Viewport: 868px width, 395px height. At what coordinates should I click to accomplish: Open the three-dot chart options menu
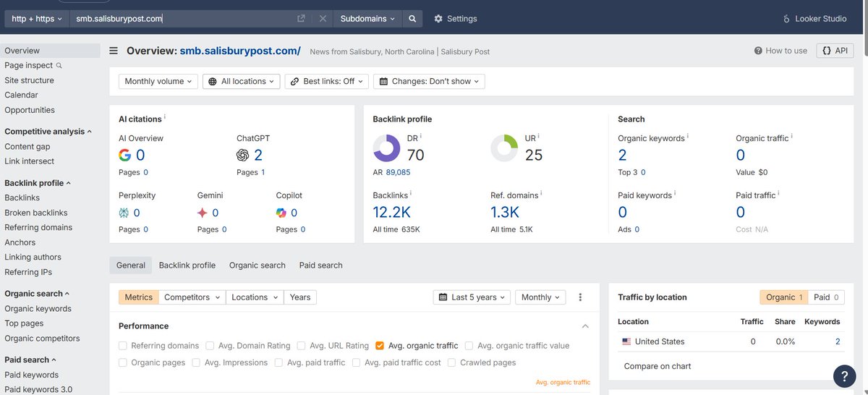580,297
